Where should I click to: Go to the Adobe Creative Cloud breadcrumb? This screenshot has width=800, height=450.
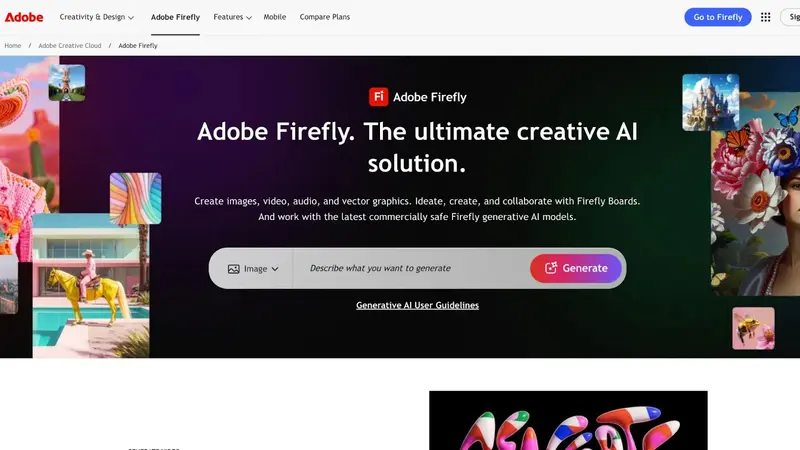pos(70,45)
